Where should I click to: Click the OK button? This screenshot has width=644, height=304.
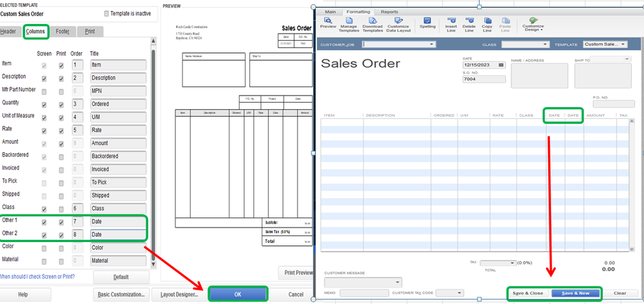pos(238,294)
